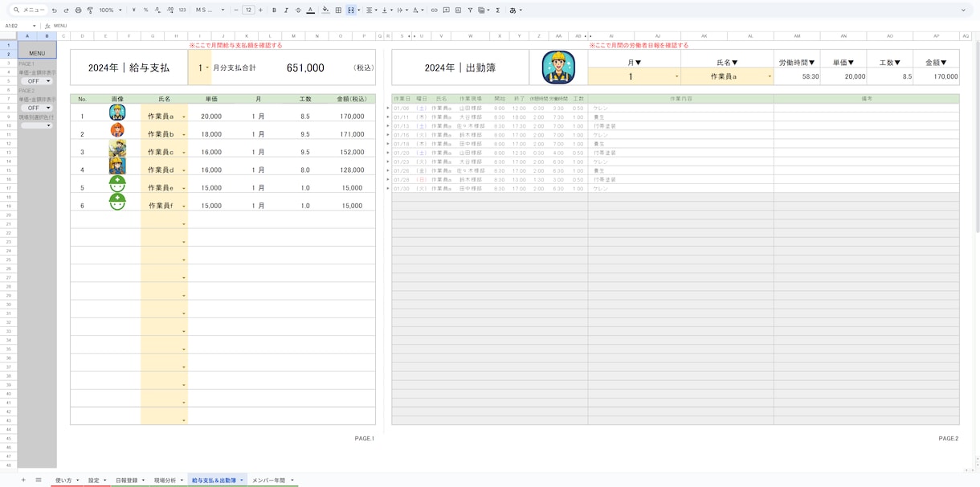The image size is (980, 487).
Task: Click the font size input field
Action: pos(248,10)
